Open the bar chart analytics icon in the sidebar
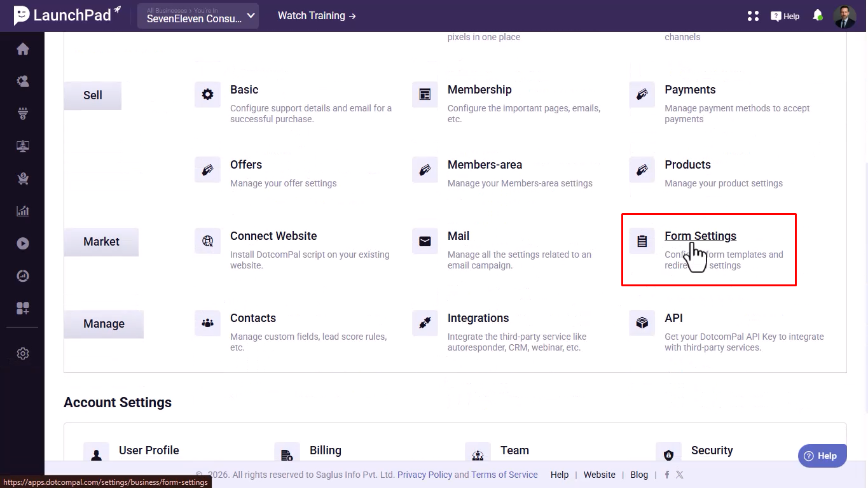This screenshot has height=488, width=868. pos(23,211)
